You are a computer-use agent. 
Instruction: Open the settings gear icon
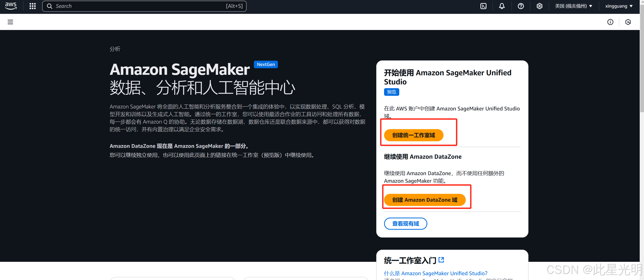tap(539, 6)
